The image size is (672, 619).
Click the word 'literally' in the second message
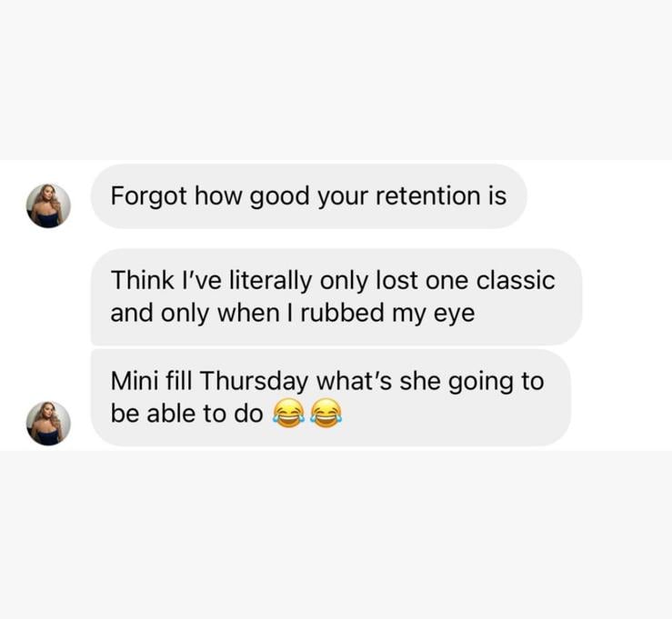[x=271, y=282]
